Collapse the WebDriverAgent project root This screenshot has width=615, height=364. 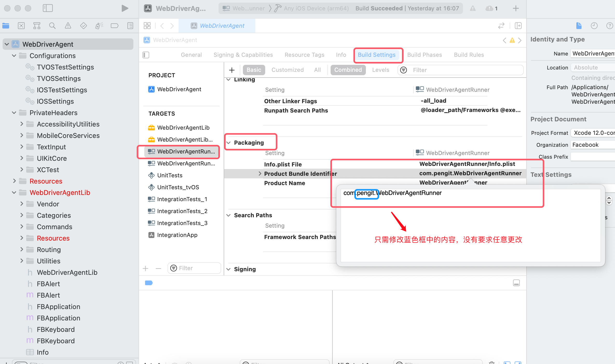(x=7, y=44)
